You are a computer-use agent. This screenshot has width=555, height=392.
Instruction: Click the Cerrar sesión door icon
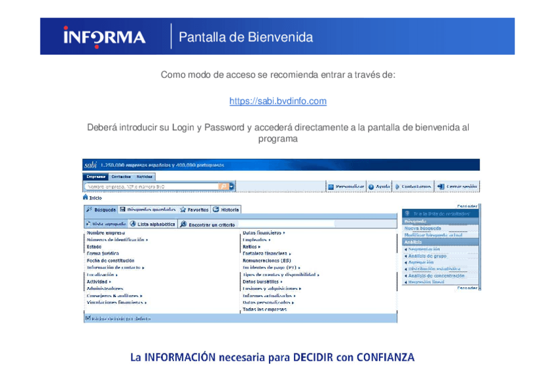click(x=440, y=187)
